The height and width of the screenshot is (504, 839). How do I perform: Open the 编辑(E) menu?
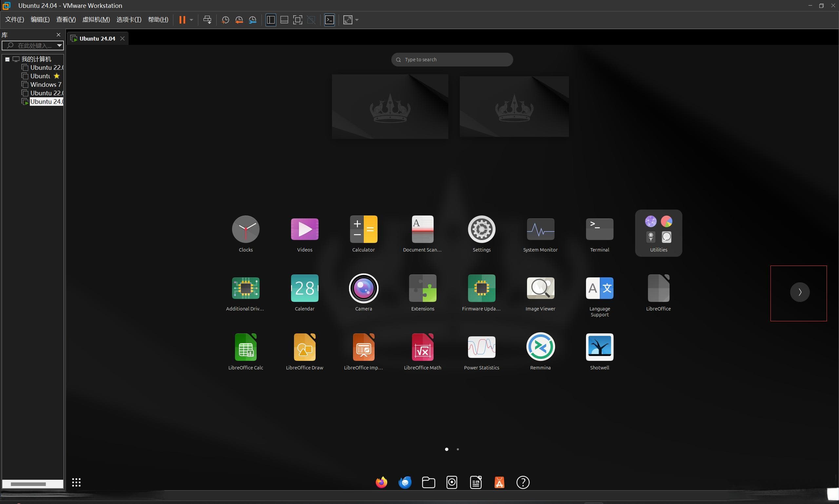click(40, 19)
